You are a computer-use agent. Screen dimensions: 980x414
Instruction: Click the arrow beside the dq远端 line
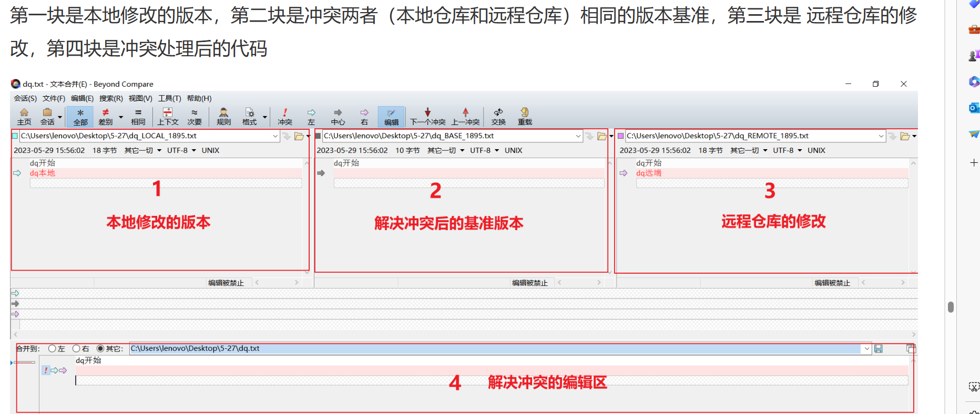624,173
